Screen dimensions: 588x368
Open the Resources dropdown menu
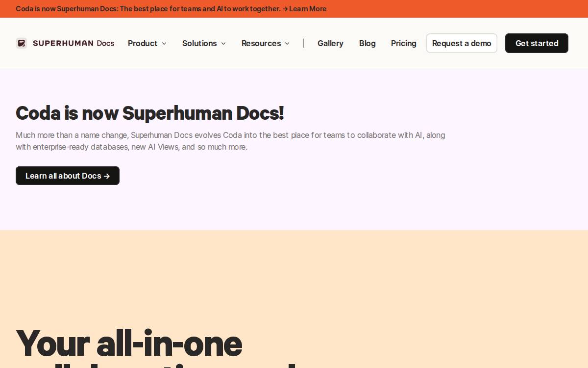[x=266, y=43]
